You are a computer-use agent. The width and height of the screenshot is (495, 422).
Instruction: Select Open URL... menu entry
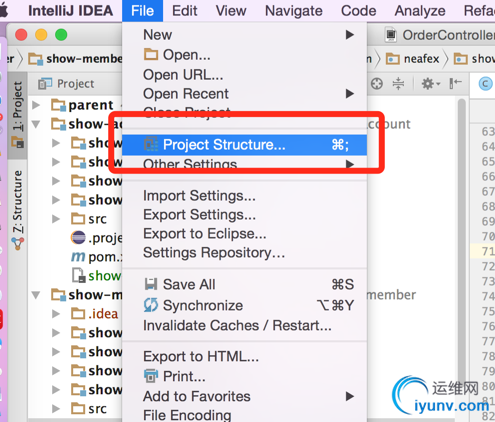245,75
